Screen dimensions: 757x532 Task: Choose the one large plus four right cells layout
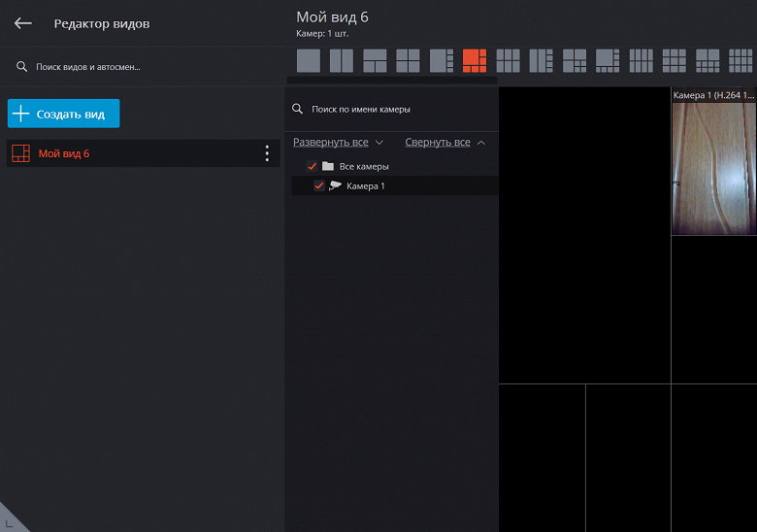click(x=442, y=61)
